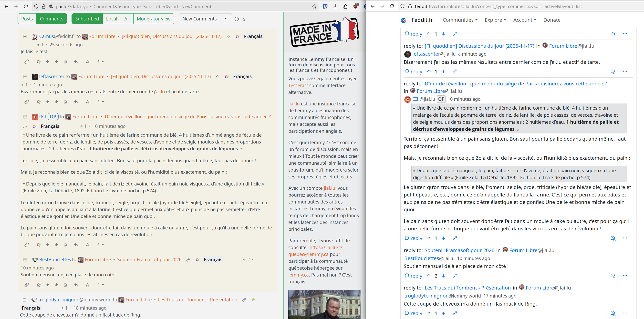644x319 pixels.
Task: Expand the Communities menu on Feddit.fr
Action: [460, 20]
